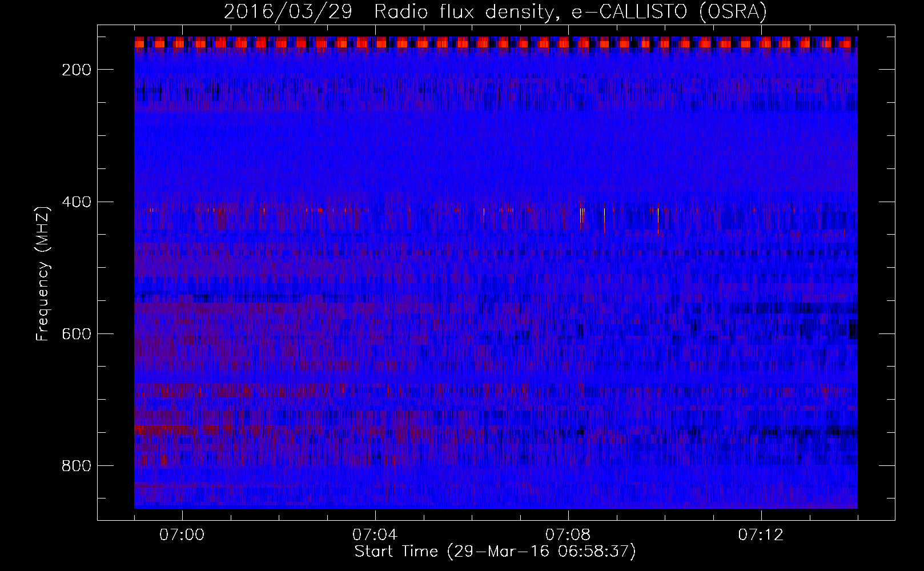Click the 'Start Time (29-Mar-16 06:58:37)' label

coord(495,552)
